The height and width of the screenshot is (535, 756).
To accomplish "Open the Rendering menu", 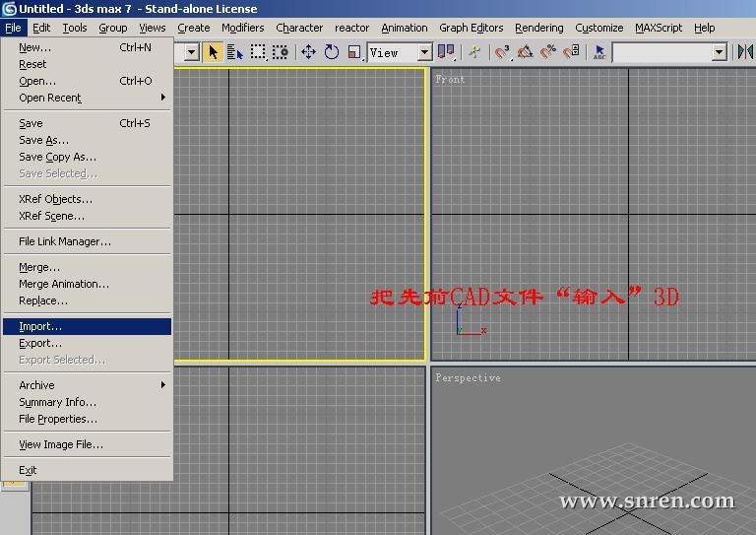I will pyautogui.click(x=538, y=28).
